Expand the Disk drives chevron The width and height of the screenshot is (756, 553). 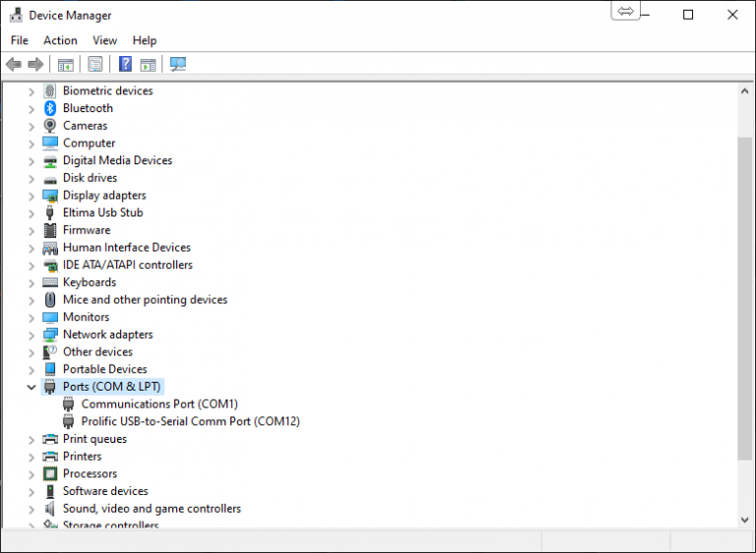click(31, 179)
